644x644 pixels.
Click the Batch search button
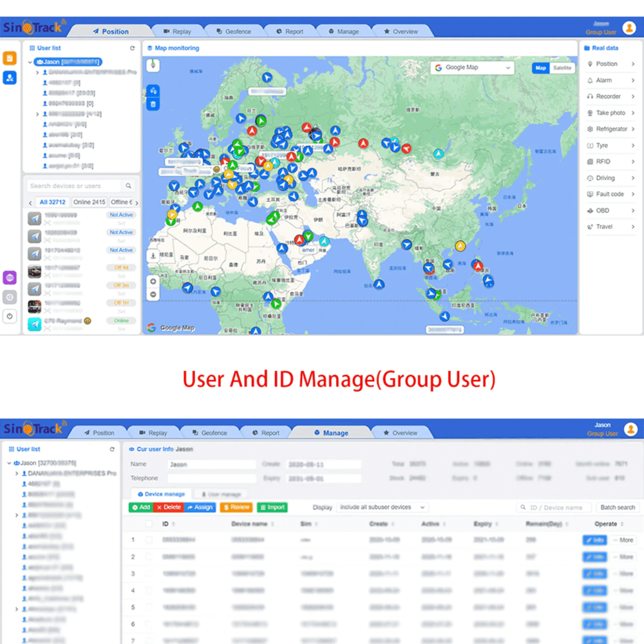pos(618,507)
